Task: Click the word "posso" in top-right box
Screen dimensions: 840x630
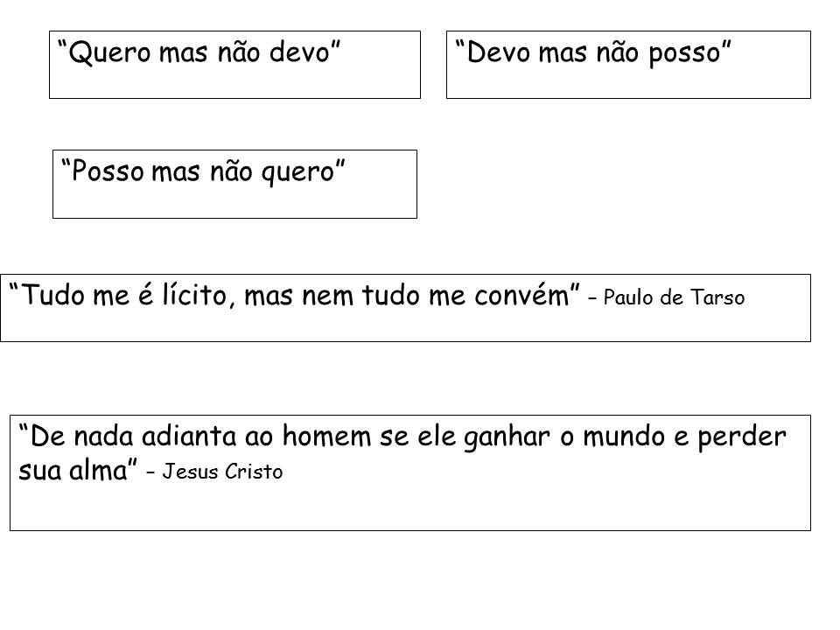Action: coord(684,55)
